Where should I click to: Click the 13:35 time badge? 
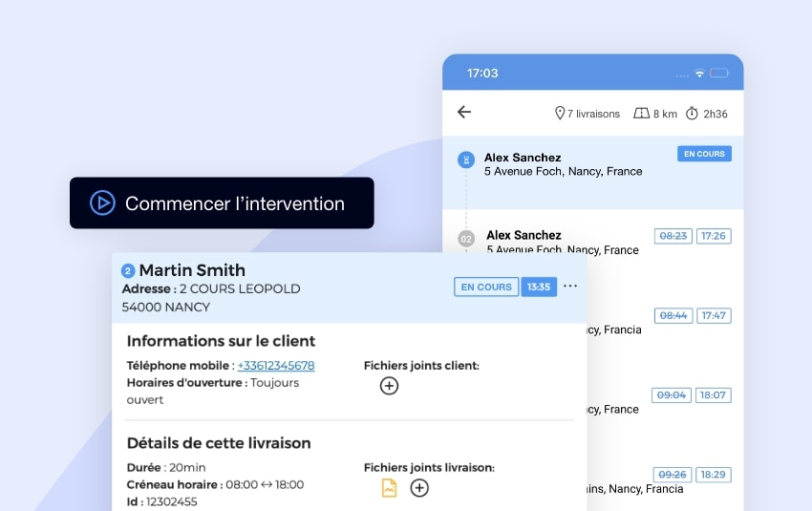[x=539, y=287]
